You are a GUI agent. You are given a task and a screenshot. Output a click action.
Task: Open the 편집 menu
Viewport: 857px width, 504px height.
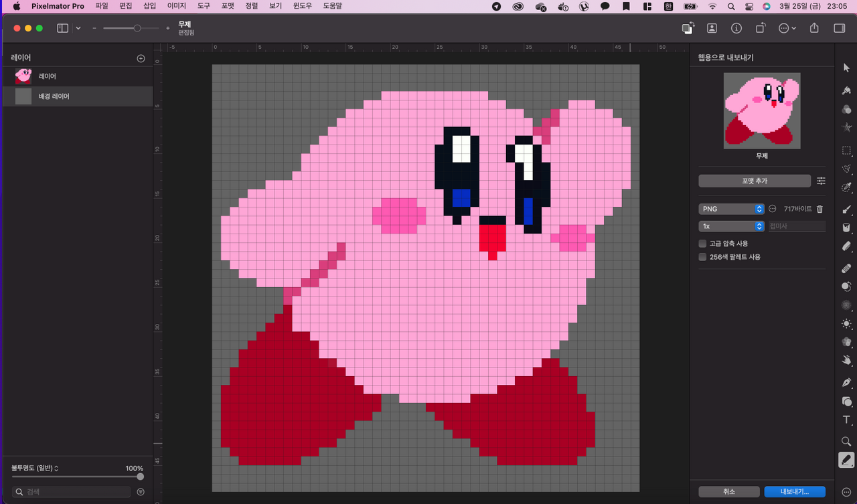pyautogui.click(x=126, y=6)
